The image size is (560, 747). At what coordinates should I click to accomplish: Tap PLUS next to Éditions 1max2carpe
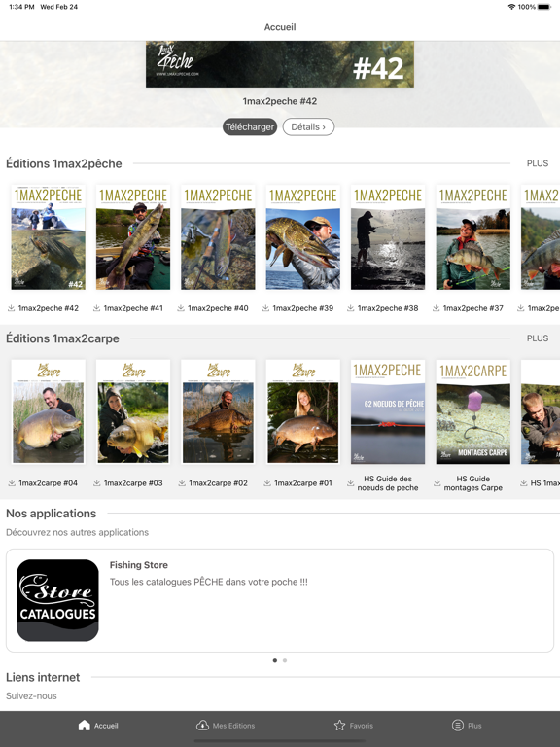coord(538,338)
